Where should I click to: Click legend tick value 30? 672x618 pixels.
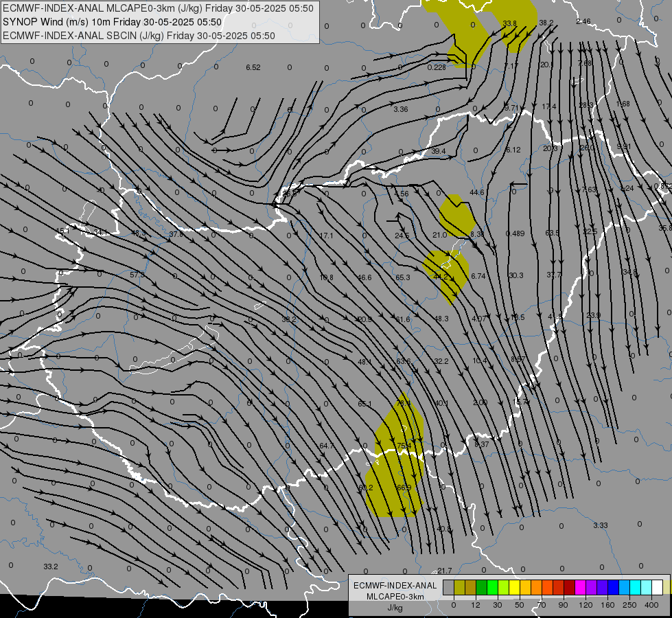coord(498,605)
